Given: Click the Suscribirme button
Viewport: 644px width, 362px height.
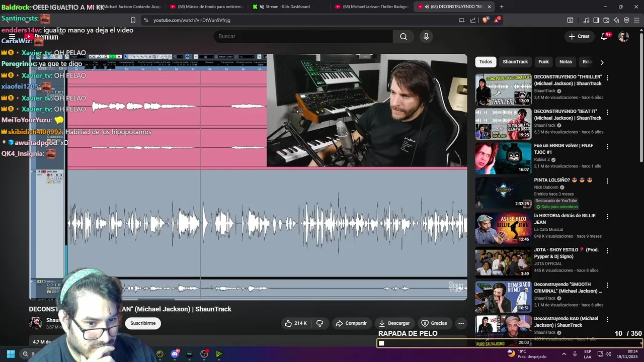Looking at the screenshot, I should click(143, 323).
